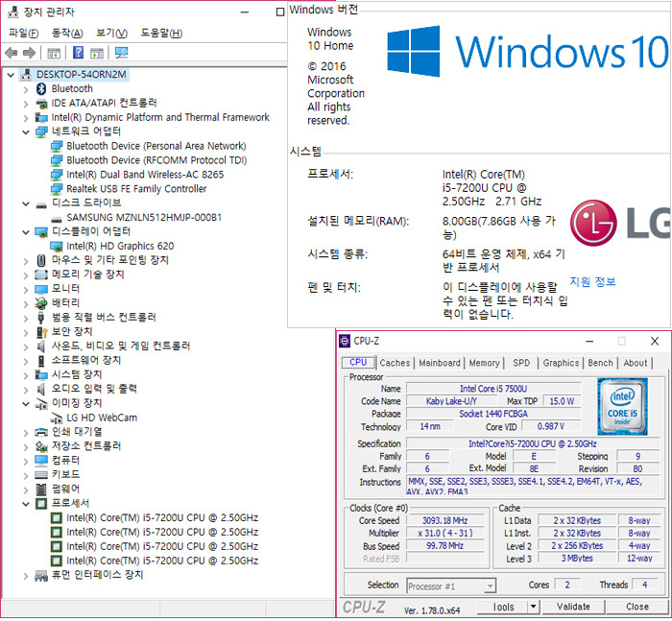
Task: Click the Intel Core i5 7500U Name field
Action: tap(493, 389)
